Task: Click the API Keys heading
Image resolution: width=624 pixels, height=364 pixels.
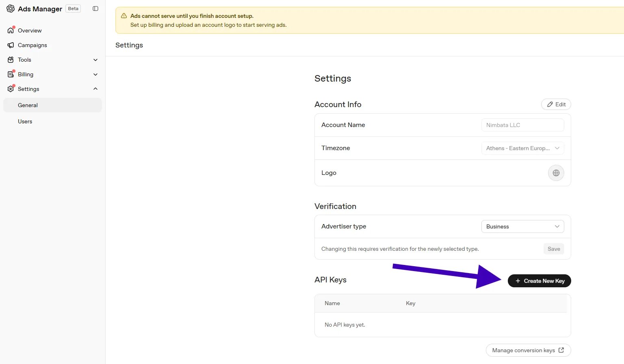Action: 331,280
